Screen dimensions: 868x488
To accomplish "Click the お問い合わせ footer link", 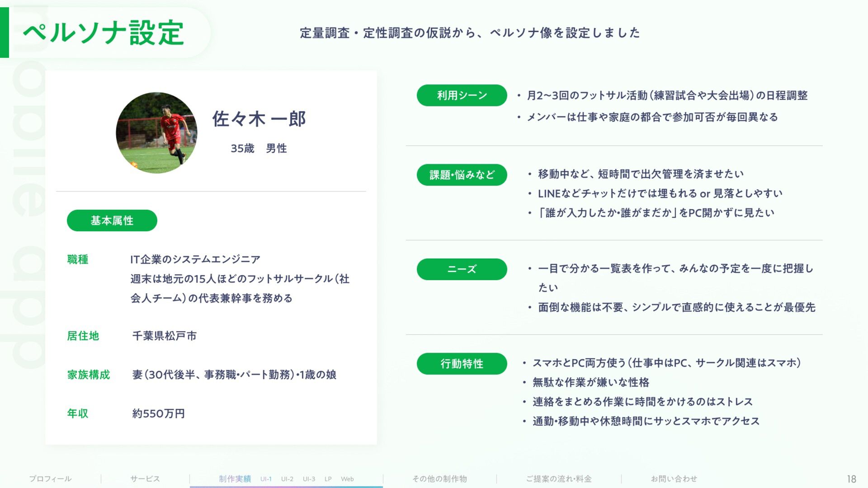I will pos(674,479).
